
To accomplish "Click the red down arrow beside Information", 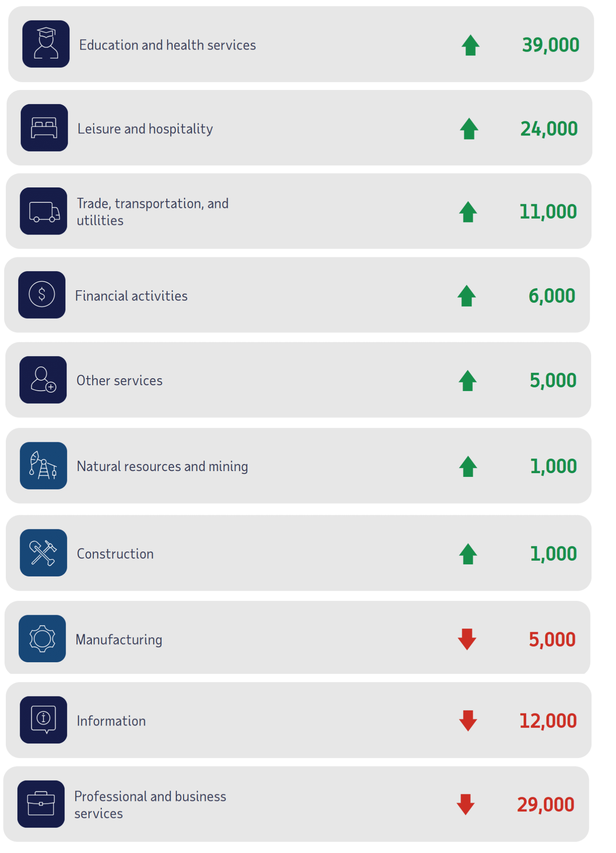I will [468, 721].
